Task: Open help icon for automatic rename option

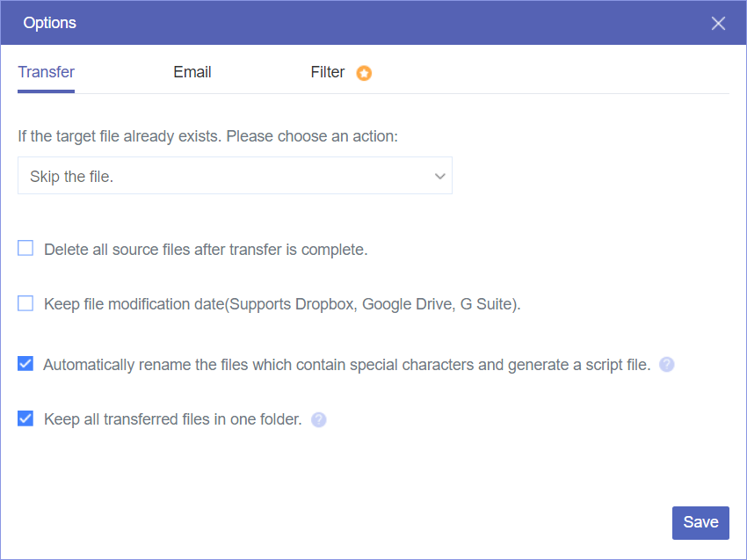Action: [x=667, y=365]
